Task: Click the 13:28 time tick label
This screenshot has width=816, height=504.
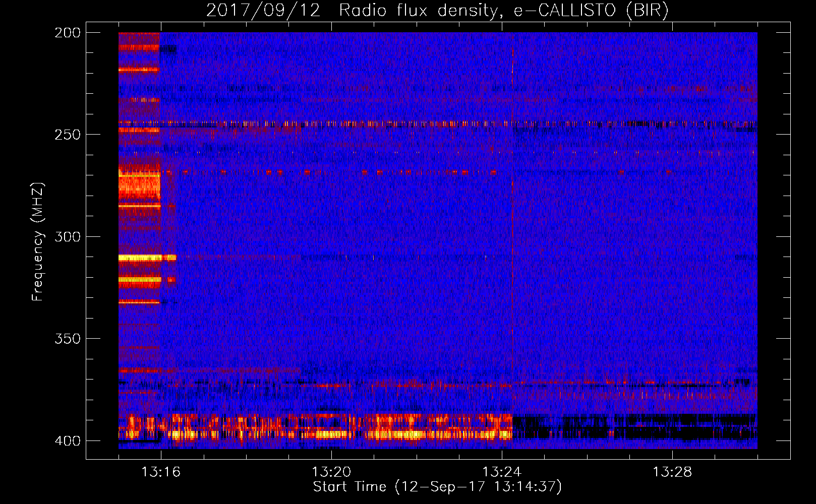Action: pos(672,472)
